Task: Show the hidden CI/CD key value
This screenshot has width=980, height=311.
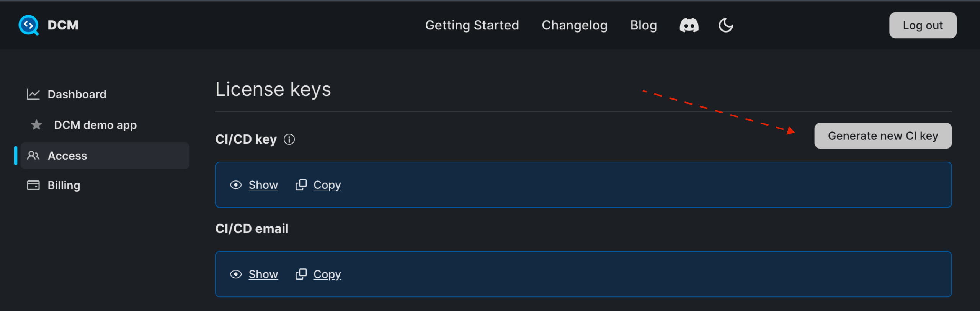Action: pyautogui.click(x=263, y=185)
